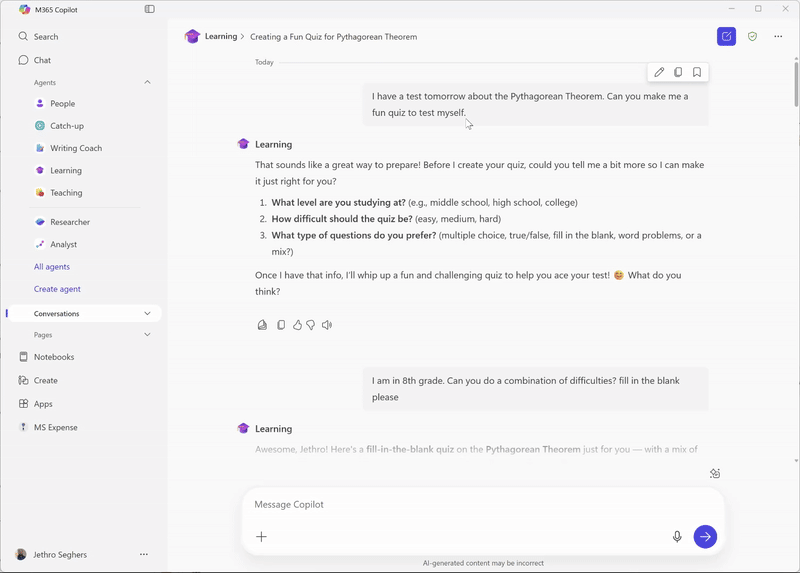Edit the first message with pencil icon
The image size is (800, 573).
[659, 72]
